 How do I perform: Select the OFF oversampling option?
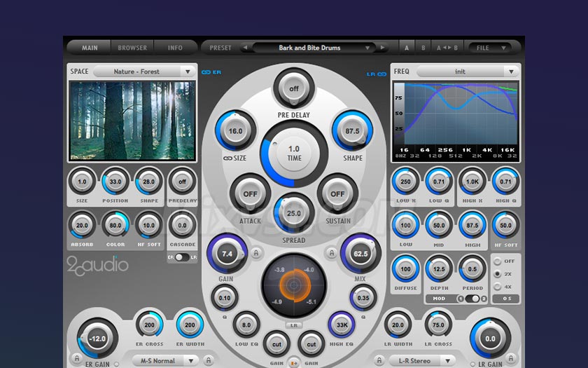point(497,261)
